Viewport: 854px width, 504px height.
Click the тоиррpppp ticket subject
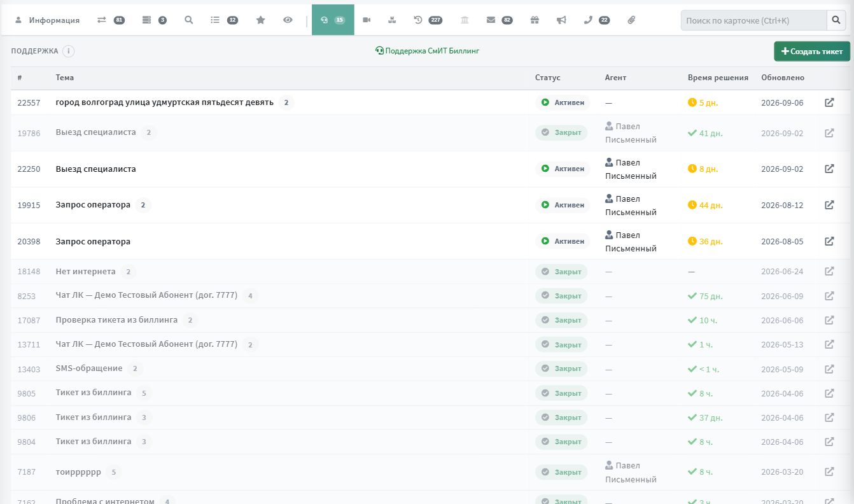[78, 472]
